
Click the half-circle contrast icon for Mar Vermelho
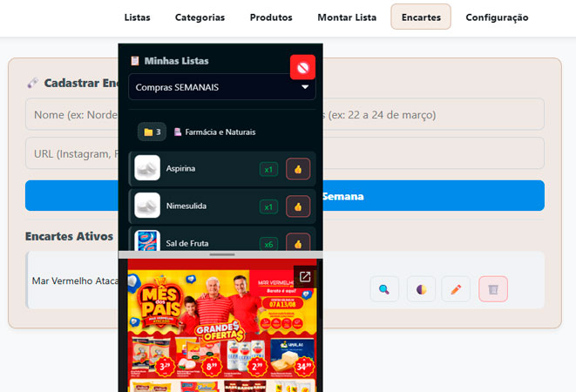[x=421, y=289]
